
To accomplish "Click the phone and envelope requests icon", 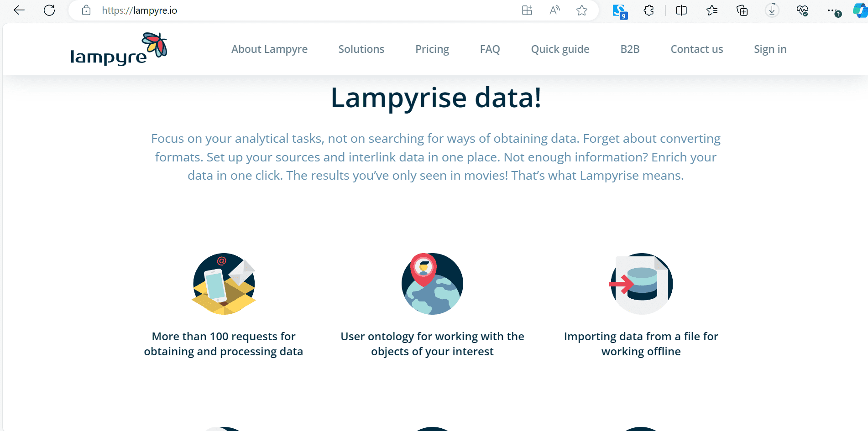I will (224, 284).
